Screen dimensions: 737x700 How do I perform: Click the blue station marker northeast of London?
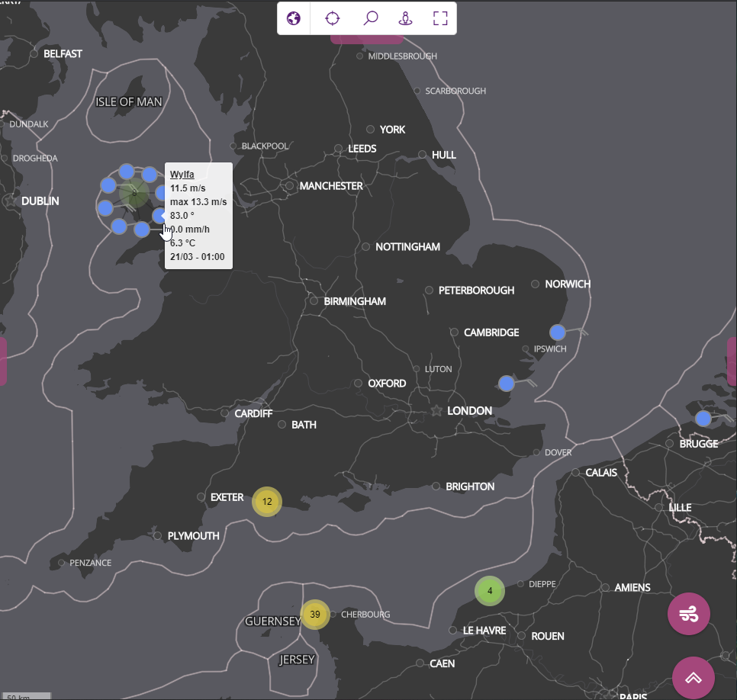(x=506, y=384)
